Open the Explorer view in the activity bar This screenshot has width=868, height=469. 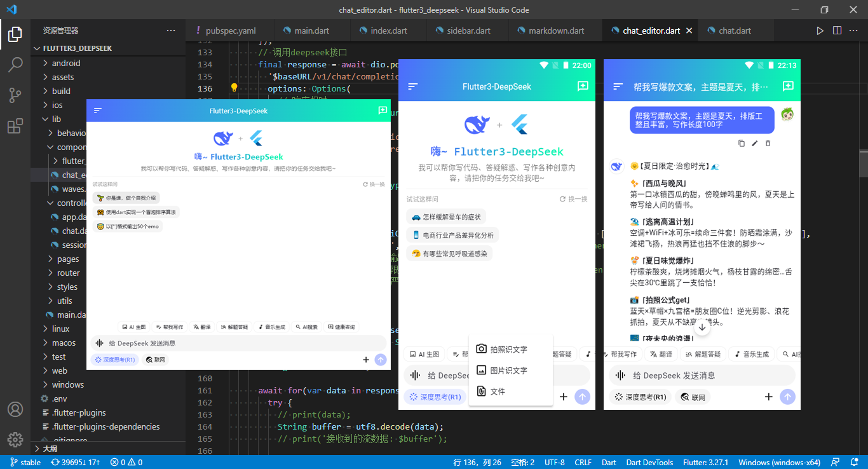coord(15,34)
